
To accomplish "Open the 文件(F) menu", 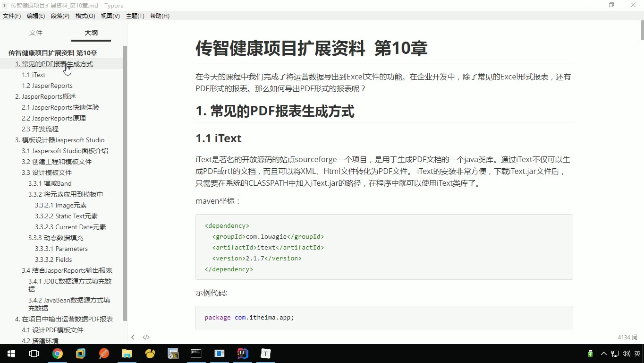I will (x=12, y=16).
